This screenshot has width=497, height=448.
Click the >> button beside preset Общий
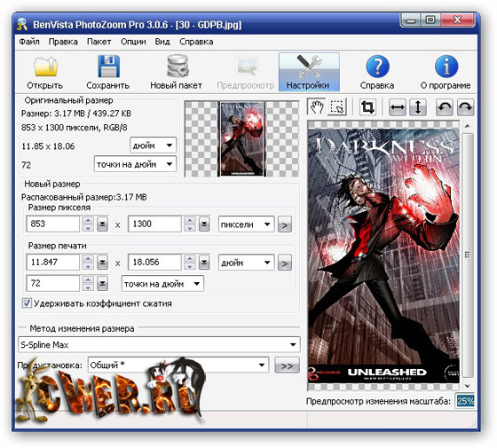(287, 365)
